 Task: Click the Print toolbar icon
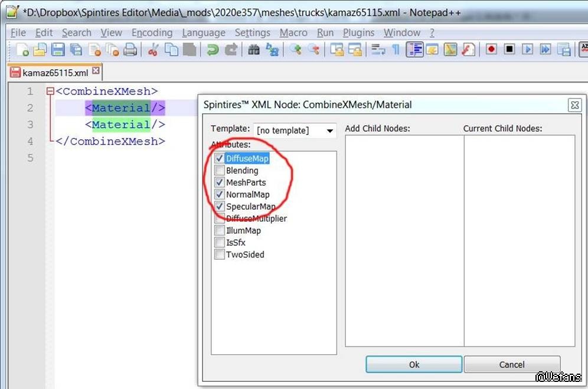tap(130, 50)
